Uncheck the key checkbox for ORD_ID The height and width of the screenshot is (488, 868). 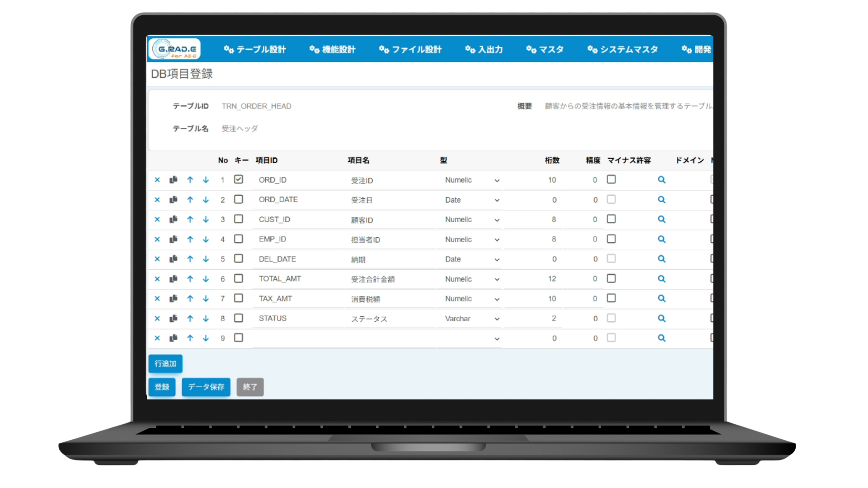[x=239, y=179]
